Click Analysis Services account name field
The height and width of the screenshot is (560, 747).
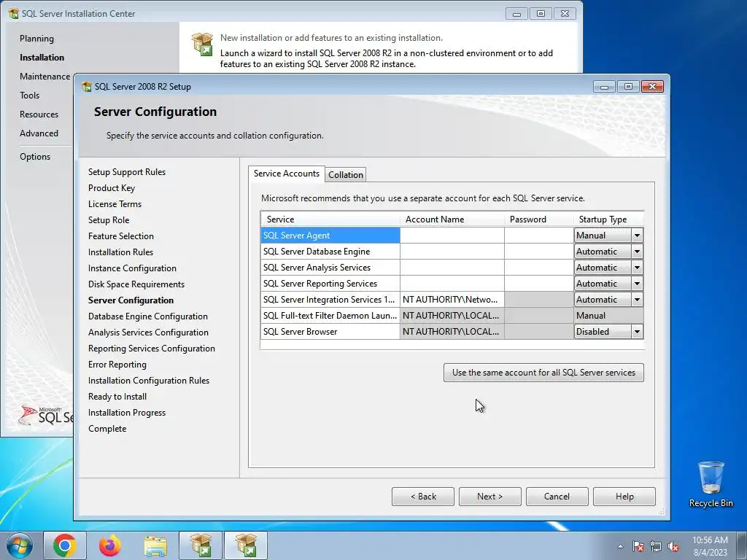pyautogui.click(x=452, y=268)
